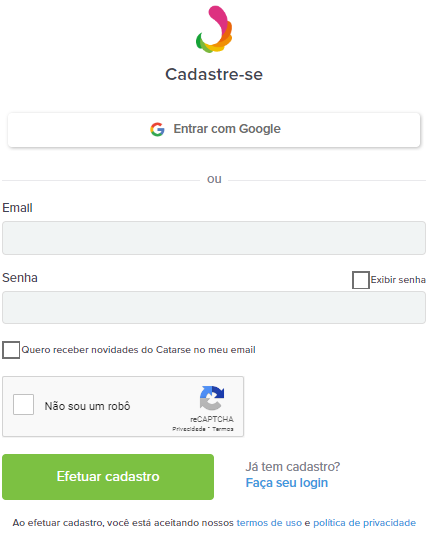The image size is (430, 535).
Task: Click the Email field label
Action: point(17,208)
